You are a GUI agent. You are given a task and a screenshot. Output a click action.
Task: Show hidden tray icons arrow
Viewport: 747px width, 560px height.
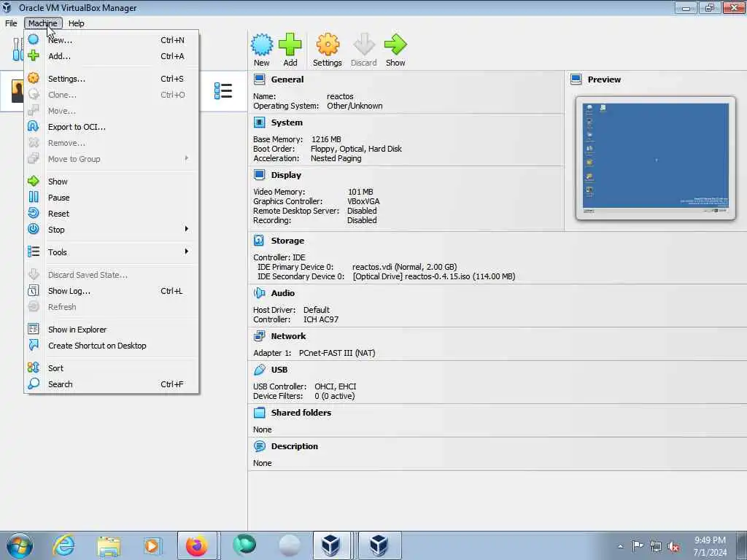(620, 547)
